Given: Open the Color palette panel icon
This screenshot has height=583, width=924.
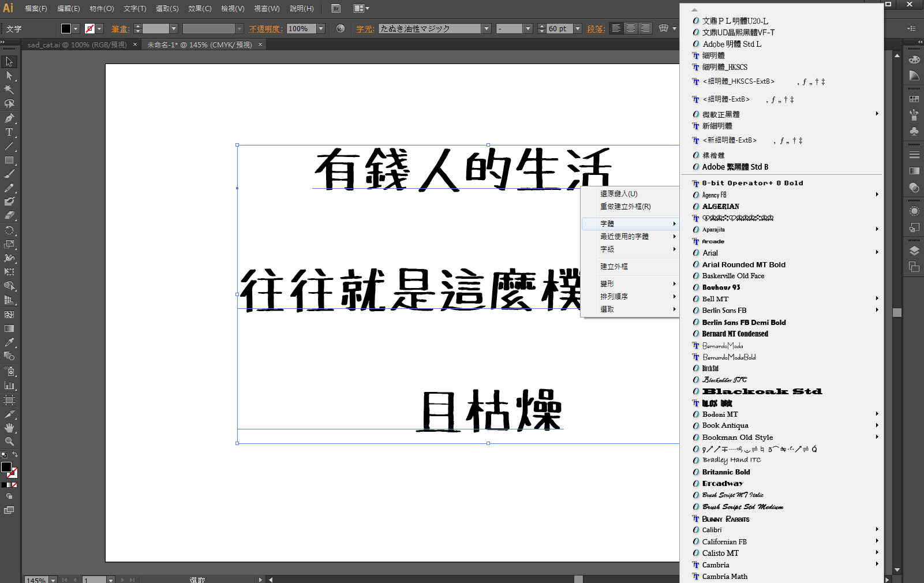Looking at the screenshot, I should [x=914, y=59].
